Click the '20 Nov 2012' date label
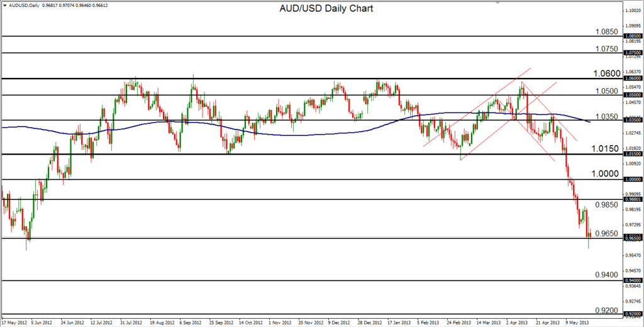Image resolution: width=644 pixels, height=327 pixels. pos(311,323)
